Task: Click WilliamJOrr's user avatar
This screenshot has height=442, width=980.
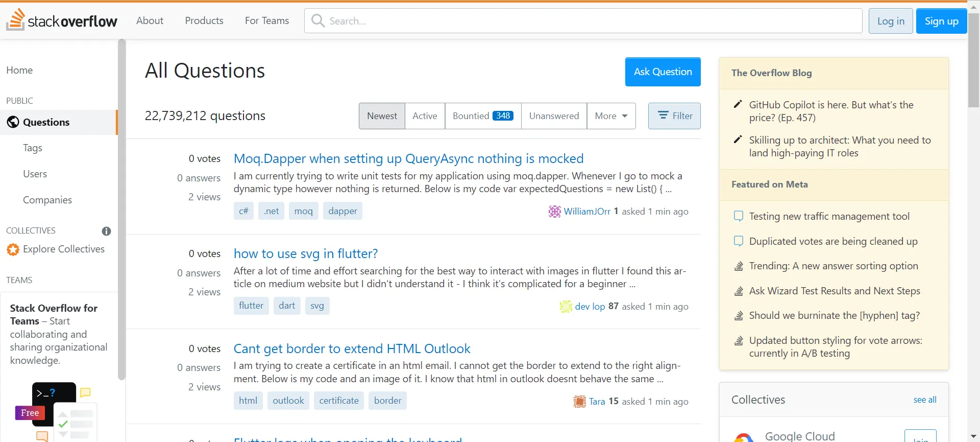Action: (x=554, y=212)
